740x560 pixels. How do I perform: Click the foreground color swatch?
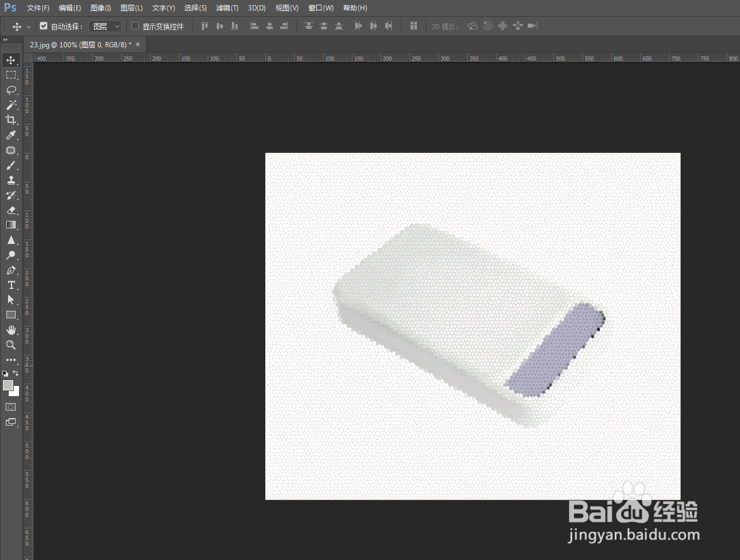point(7,385)
